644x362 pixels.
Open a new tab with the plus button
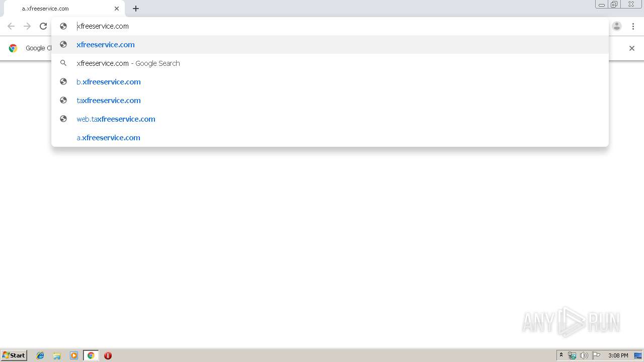click(x=136, y=9)
